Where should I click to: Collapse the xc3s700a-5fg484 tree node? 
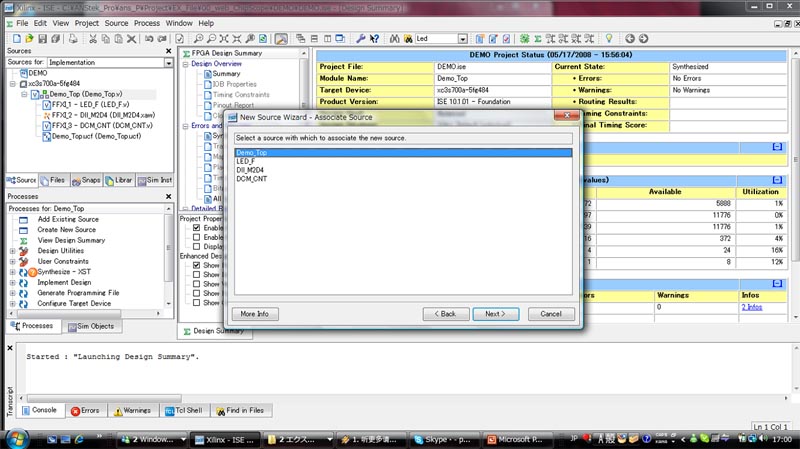click(13, 84)
